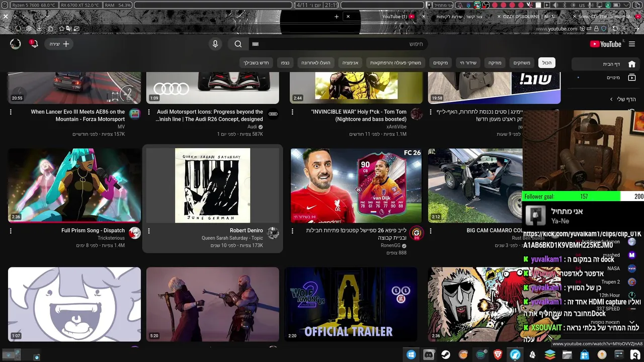Select the נצפו filter chip
Viewport: 644px width, 362px height.
coord(285,63)
